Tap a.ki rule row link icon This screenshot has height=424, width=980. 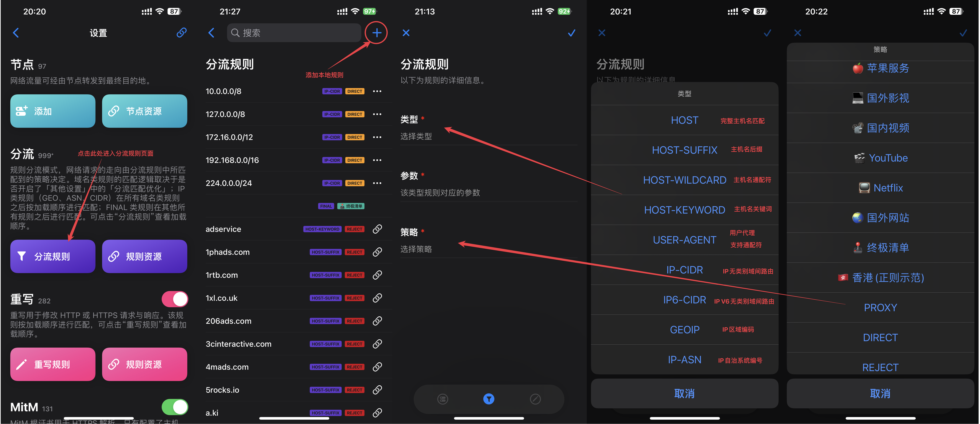(377, 413)
